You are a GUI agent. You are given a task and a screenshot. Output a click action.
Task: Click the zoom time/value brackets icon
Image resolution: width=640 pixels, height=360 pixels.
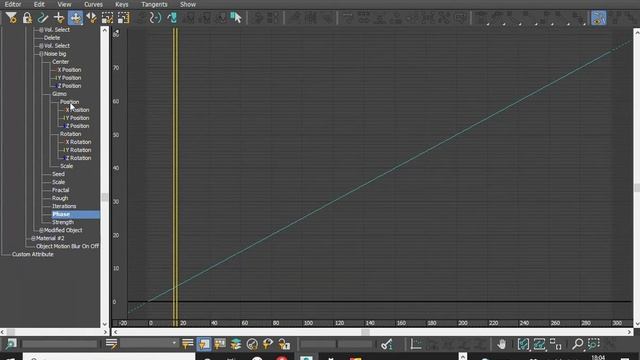556,344
